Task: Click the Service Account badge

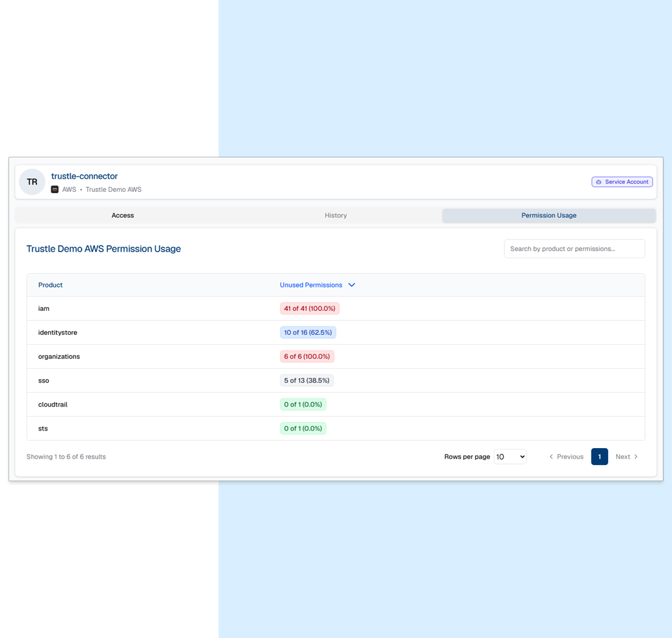Action: 622,181
